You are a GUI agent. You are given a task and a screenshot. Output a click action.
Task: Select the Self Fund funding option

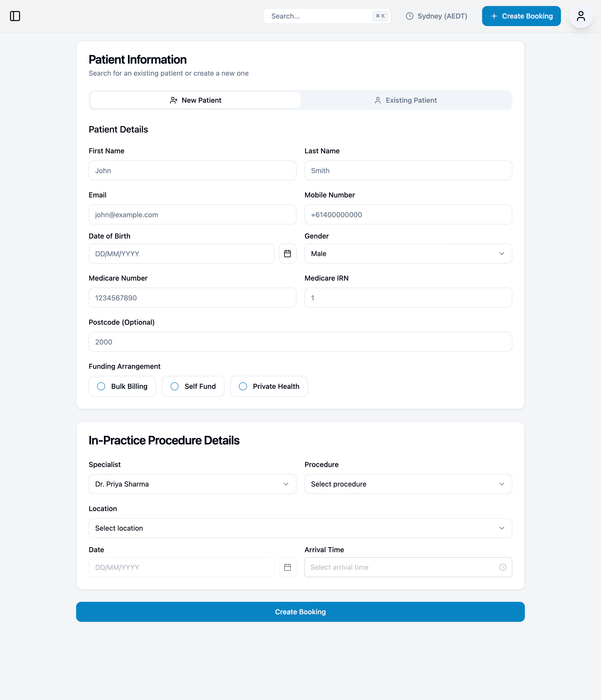point(193,386)
